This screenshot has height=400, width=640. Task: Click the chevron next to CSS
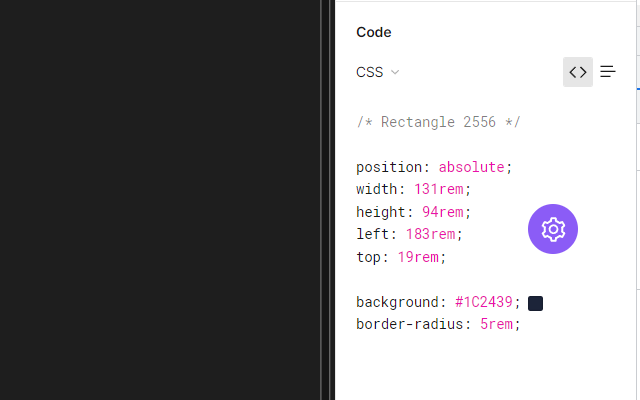click(395, 72)
